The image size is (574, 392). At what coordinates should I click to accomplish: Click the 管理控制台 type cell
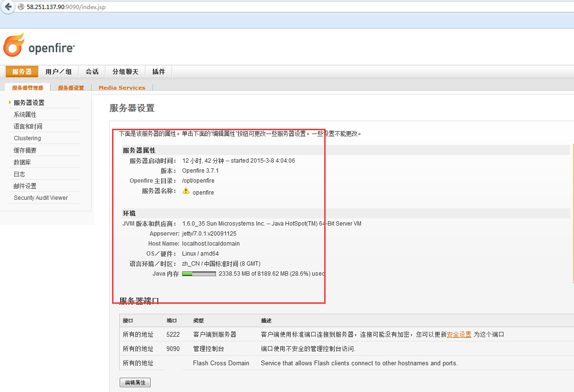coord(208,349)
